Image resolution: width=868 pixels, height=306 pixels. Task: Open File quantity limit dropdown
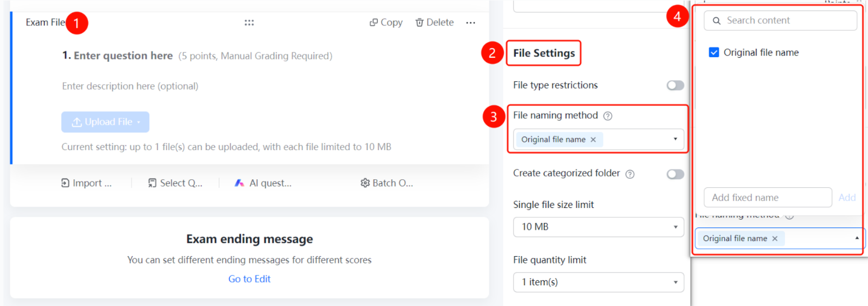click(598, 282)
